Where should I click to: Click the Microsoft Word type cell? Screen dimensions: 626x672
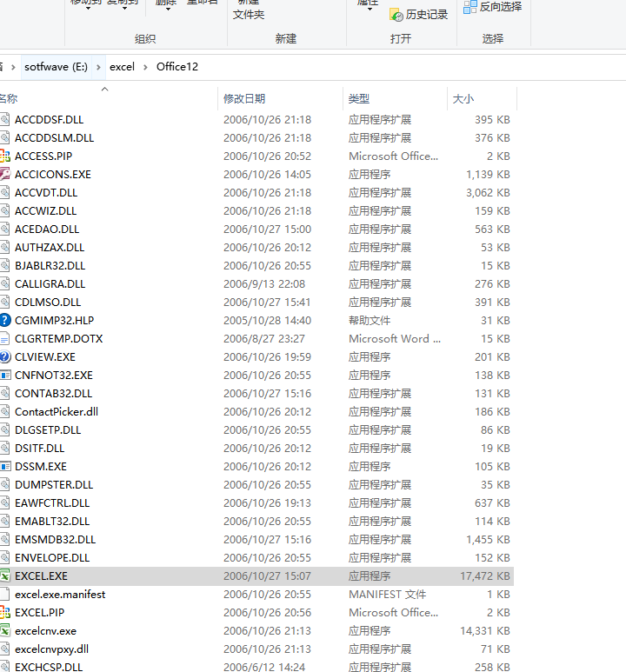pos(395,339)
